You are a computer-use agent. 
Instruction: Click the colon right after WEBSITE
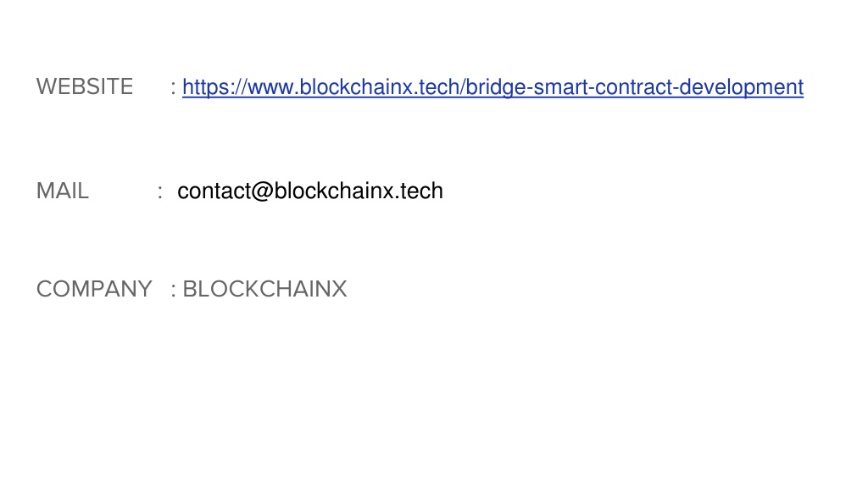[x=173, y=88]
